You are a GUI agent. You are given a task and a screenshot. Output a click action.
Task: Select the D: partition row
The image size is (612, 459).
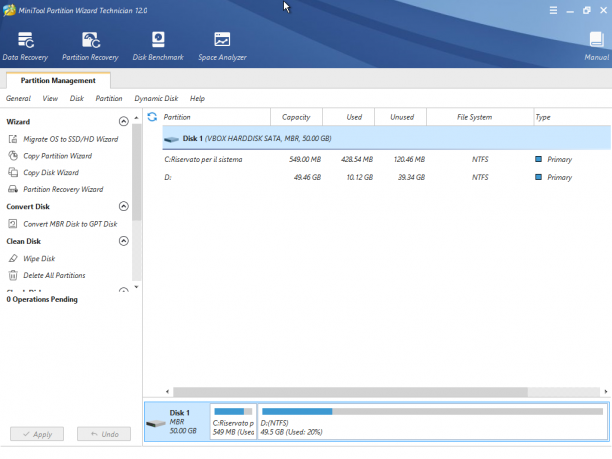[x=386, y=177]
